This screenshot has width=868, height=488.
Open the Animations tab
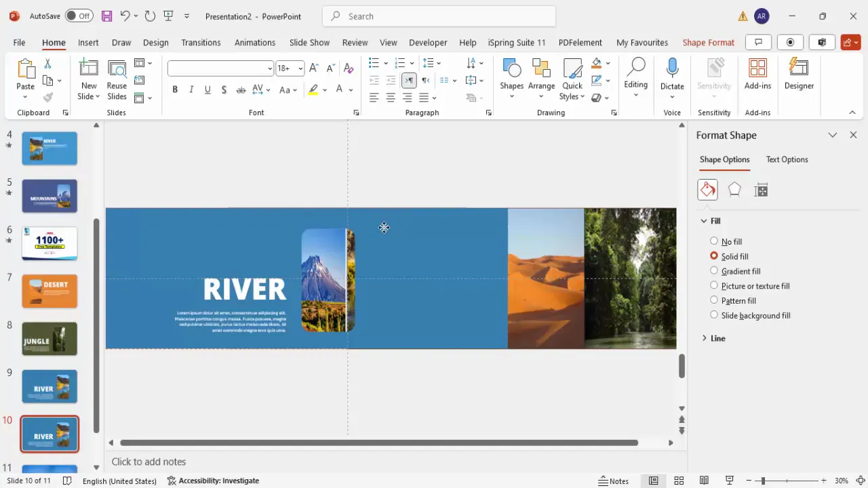pos(255,42)
